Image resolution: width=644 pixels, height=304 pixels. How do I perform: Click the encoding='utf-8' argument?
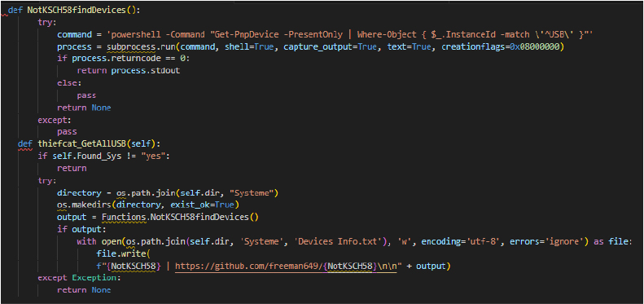pos(463,241)
